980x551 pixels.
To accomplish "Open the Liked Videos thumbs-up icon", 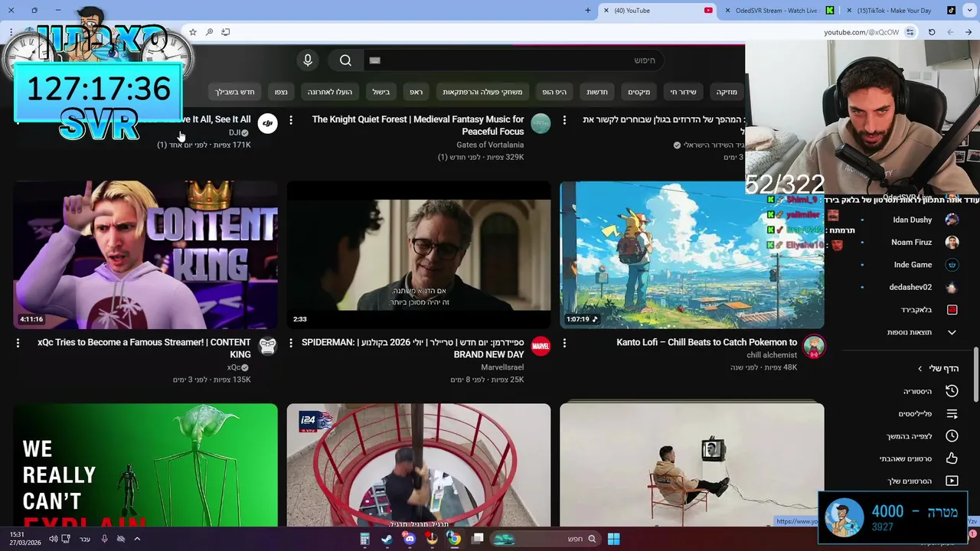I will click(952, 458).
